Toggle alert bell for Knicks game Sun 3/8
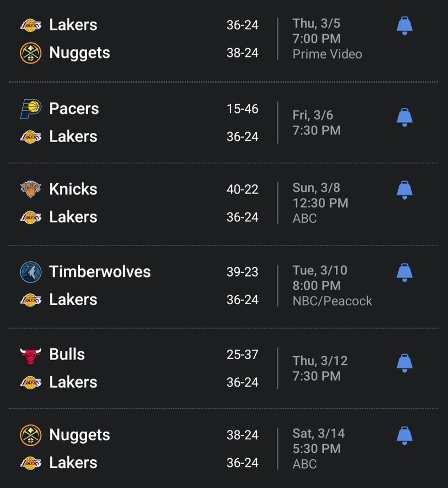Screen dimensions: 448x488 click(405, 190)
